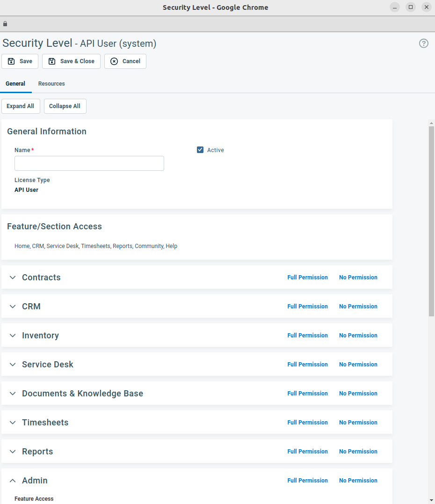
Task: Uncheck the Active checkbox
Action: [x=200, y=150]
